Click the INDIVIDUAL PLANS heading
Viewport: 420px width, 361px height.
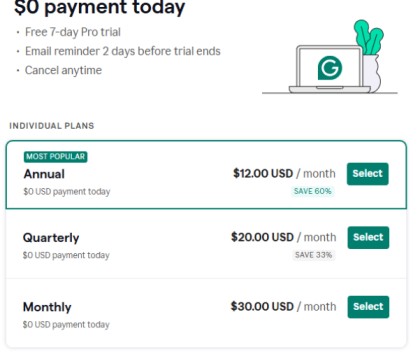52,126
